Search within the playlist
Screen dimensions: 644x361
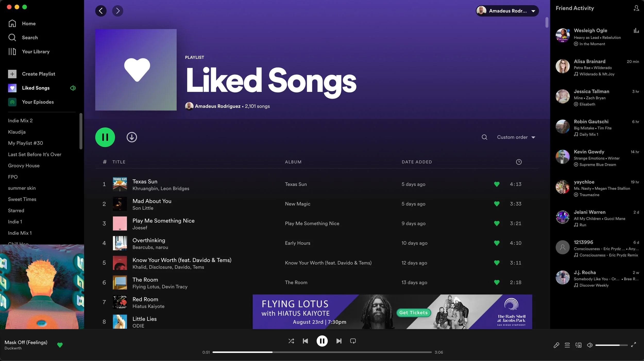(484, 137)
